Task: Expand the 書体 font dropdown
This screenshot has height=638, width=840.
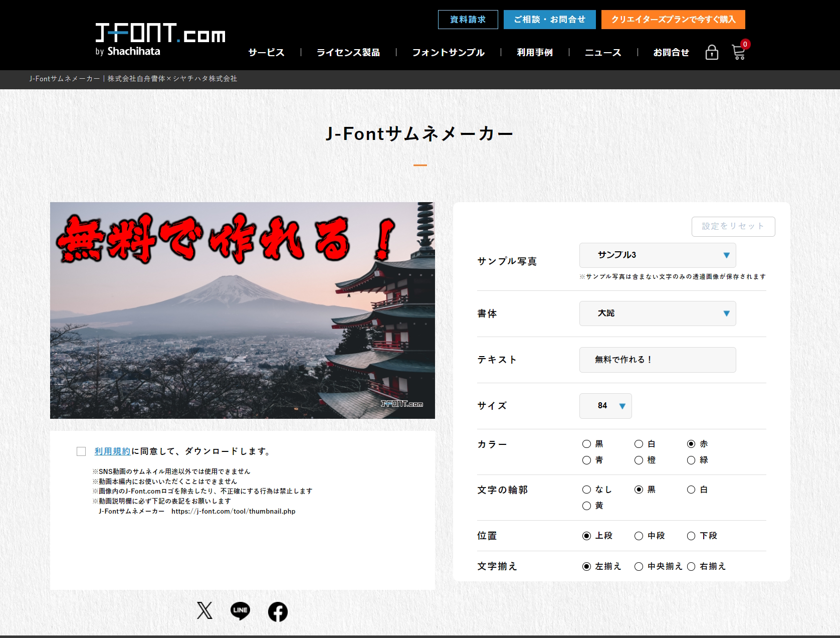Action: coord(657,313)
